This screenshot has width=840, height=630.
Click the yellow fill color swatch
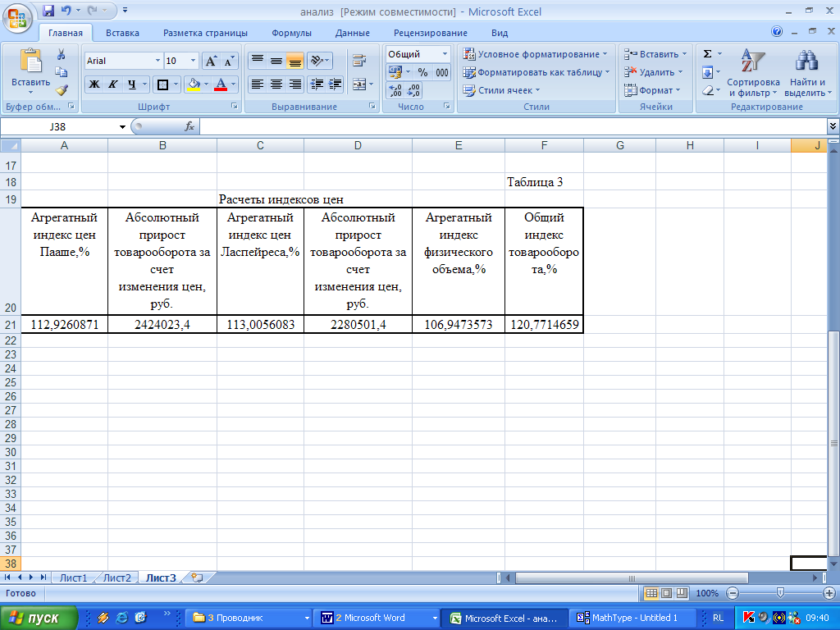pyautogui.click(x=194, y=84)
